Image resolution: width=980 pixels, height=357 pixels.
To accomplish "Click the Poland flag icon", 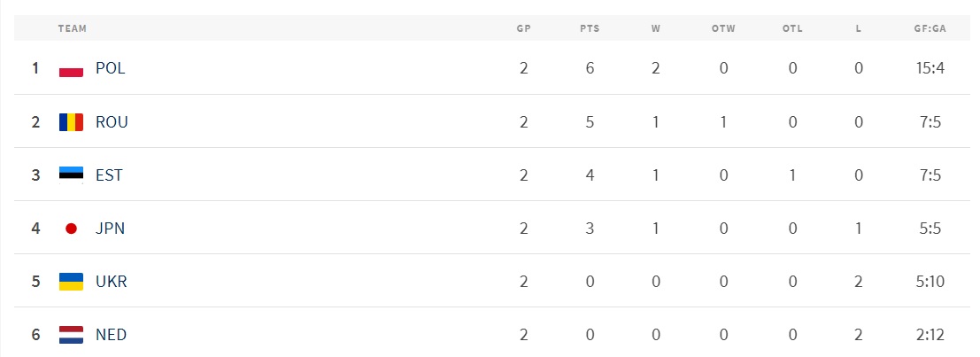I will click(71, 68).
